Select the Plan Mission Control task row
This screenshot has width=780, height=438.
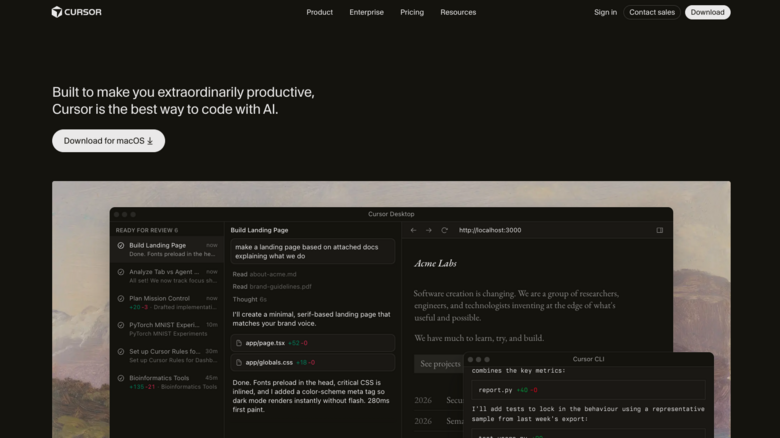point(168,303)
